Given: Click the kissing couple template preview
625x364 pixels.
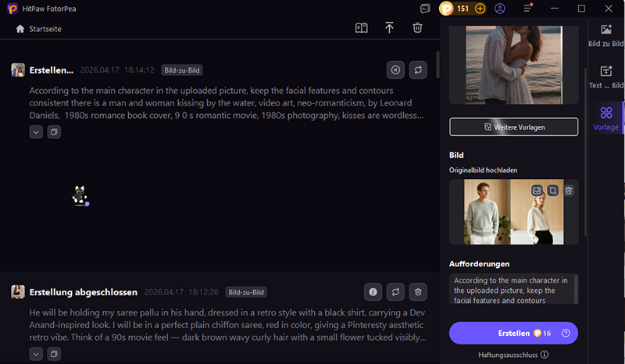Looking at the screenshot, I should coord(514,65).
